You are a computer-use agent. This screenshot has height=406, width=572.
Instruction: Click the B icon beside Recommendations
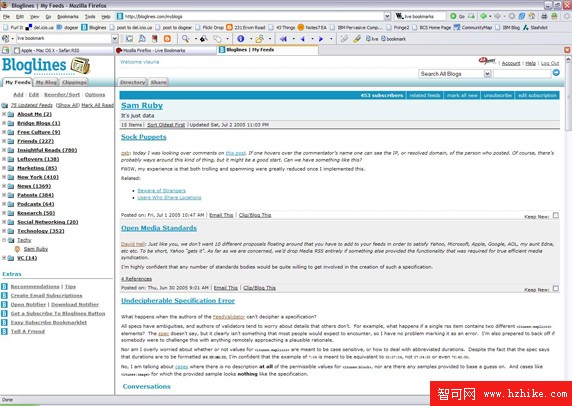(4, 287)
